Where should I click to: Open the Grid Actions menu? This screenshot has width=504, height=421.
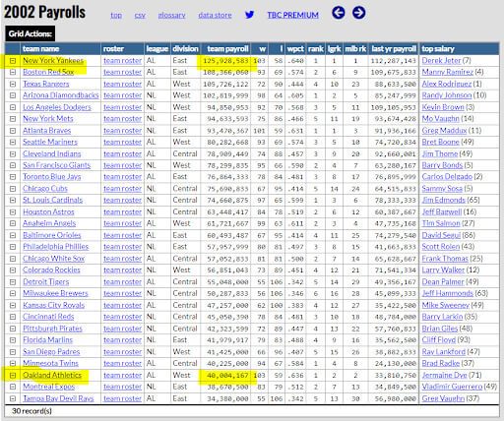(31, 33)
